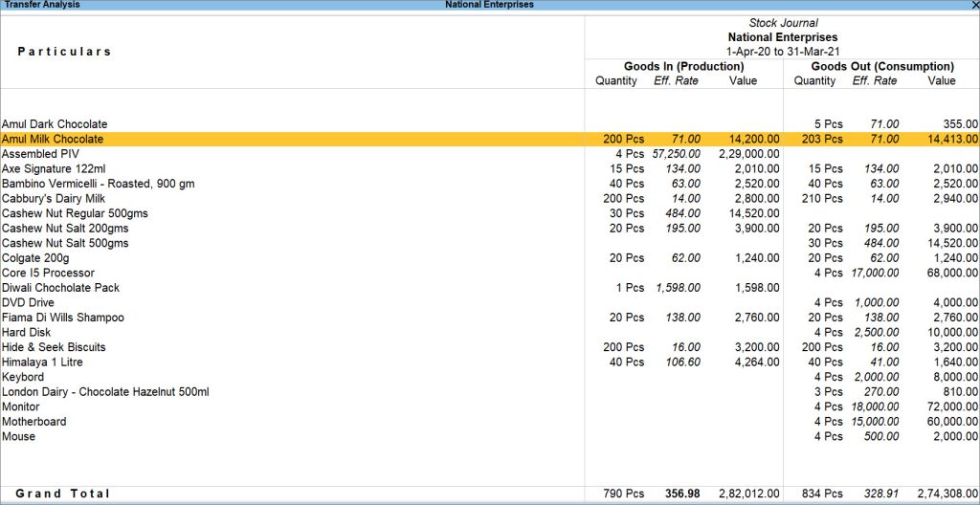Select the Monitor item row
Viewport: 980px width, 505px height.
click(490, 406)
